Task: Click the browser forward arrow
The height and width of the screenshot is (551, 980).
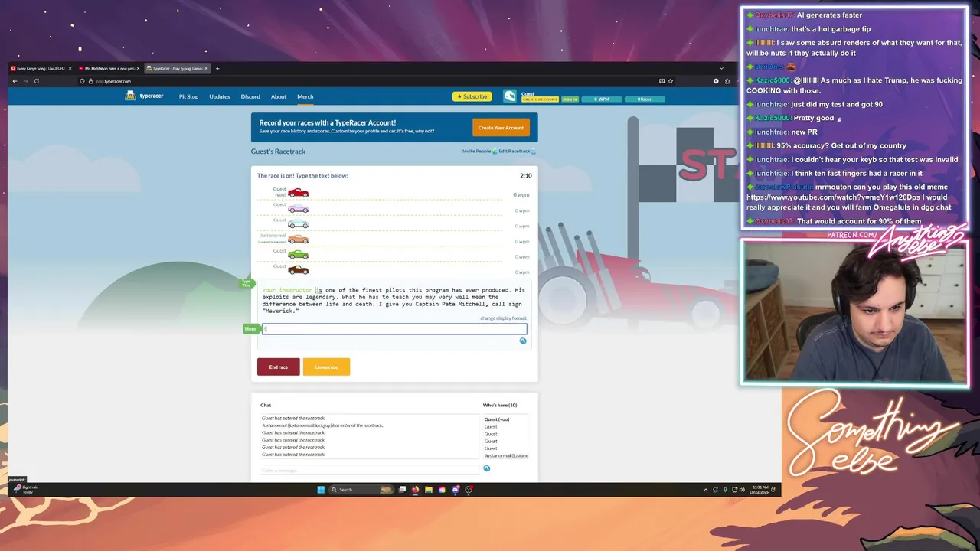Action: (25, 81)
